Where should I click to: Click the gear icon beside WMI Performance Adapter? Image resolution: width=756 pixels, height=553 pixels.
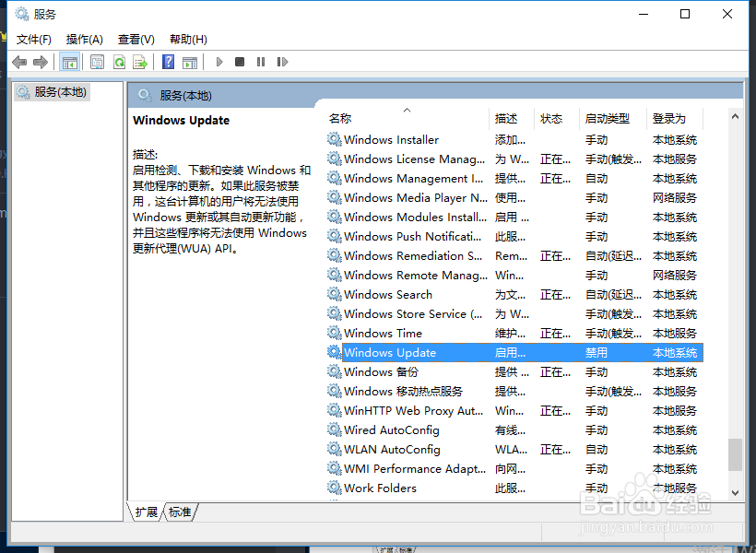(334, 468)
